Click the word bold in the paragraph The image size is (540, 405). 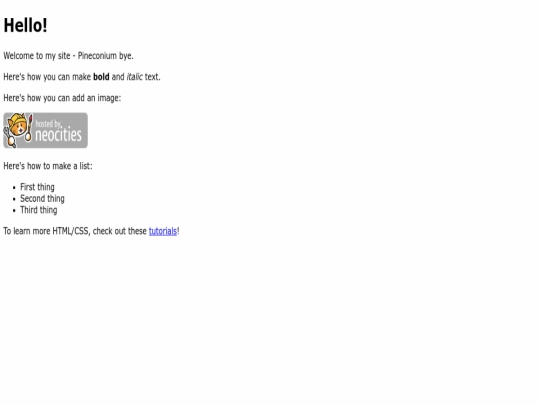point(101,77)
